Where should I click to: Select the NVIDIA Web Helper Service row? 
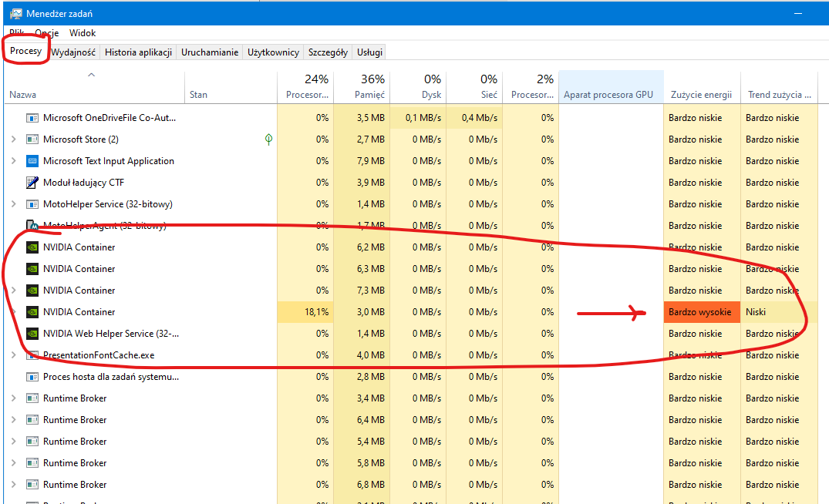[x=411, y=334]
